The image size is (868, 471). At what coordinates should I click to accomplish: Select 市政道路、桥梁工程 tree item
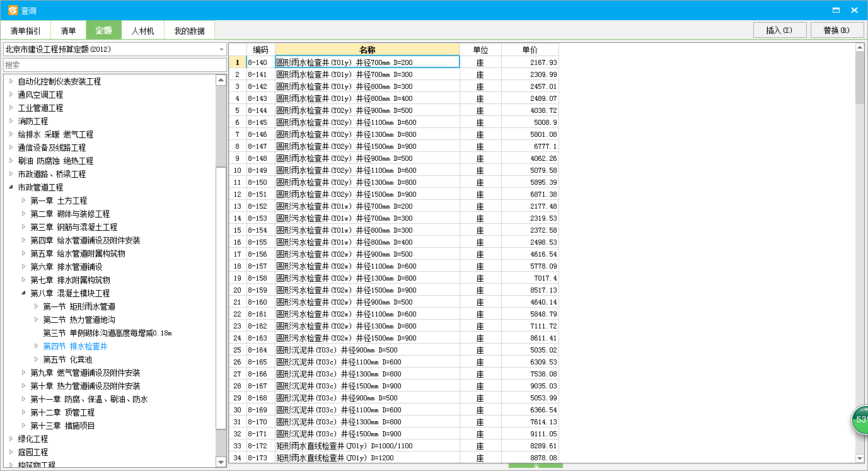coord(52,174)
